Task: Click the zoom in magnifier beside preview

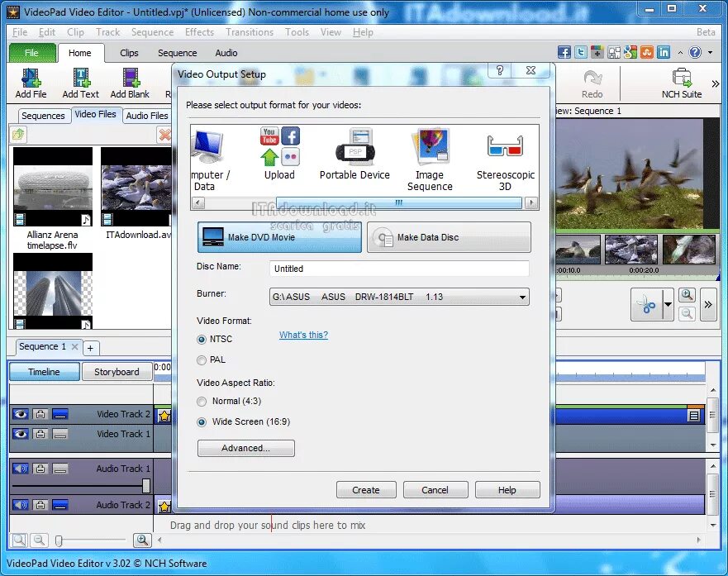Action: point(687,295)
